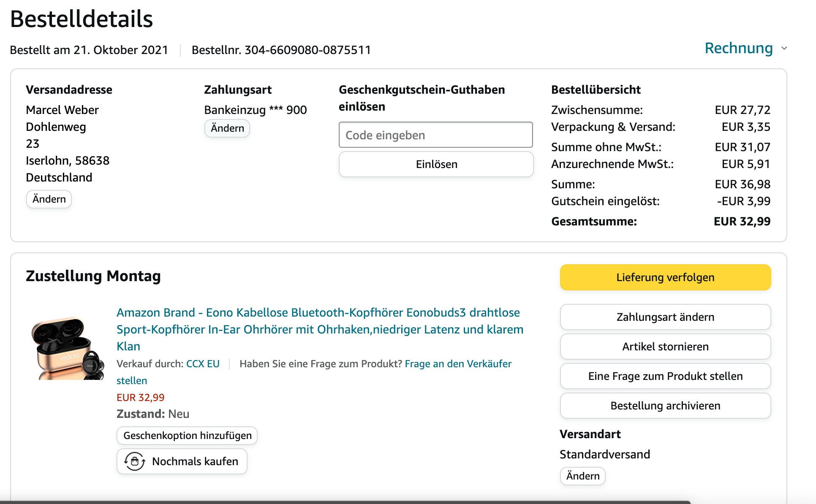Open Eine Frage zum Produkt stellen

[x=665, y=376]
